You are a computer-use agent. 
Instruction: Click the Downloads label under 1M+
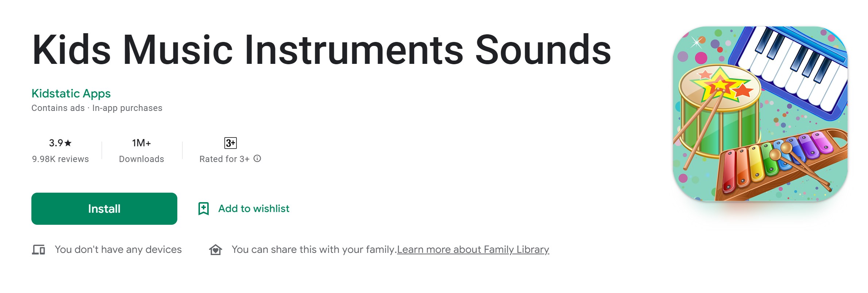tap(142, 159)
